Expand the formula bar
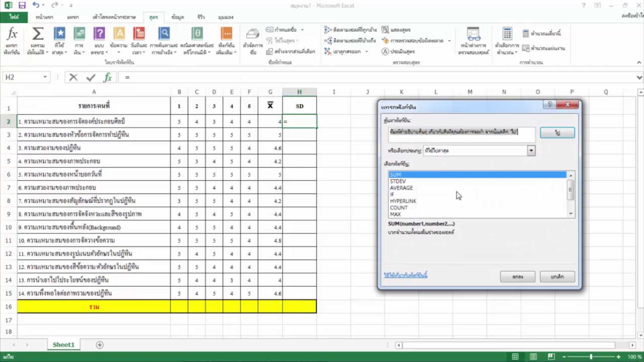 pyautogui.click(x=639, y=77)
